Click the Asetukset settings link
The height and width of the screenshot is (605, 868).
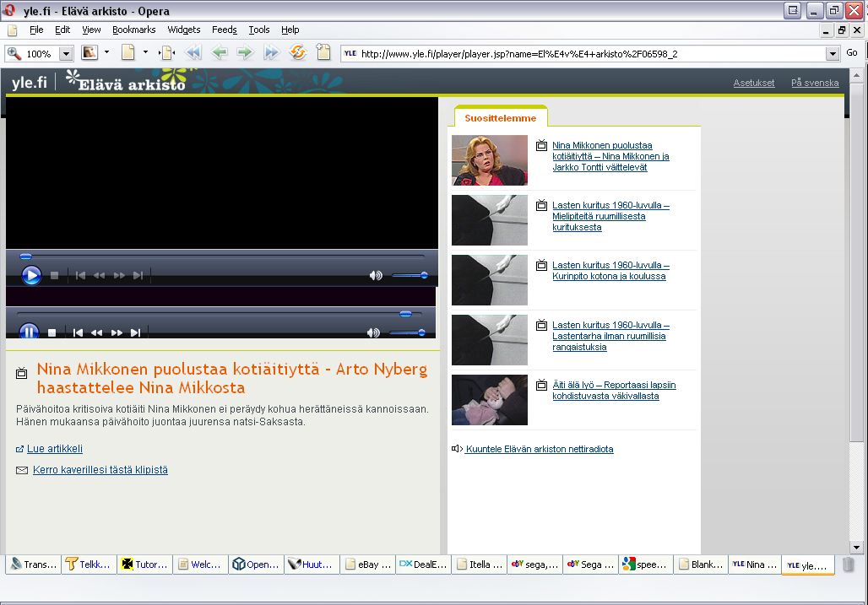tap(753, 83)
